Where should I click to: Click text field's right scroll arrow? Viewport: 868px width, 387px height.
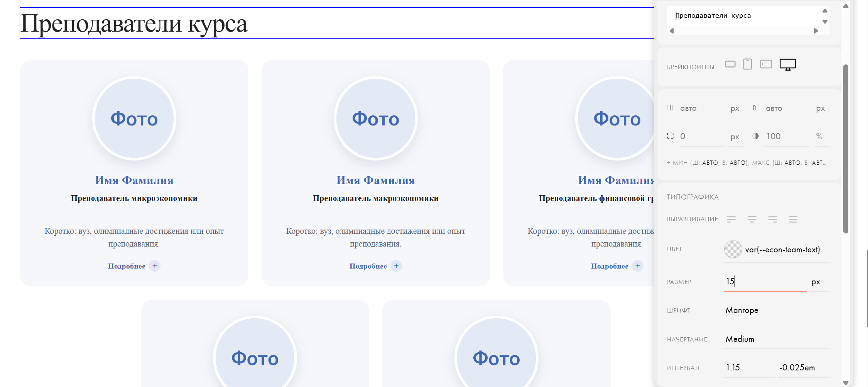click(x=816, y=31)
